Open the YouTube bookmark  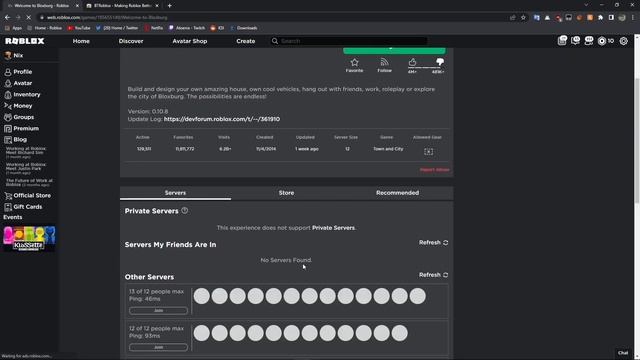point(79,28)
